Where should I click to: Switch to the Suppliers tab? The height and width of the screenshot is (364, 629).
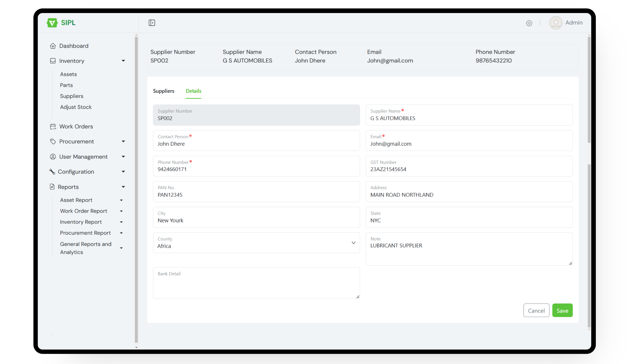(164, 91)
